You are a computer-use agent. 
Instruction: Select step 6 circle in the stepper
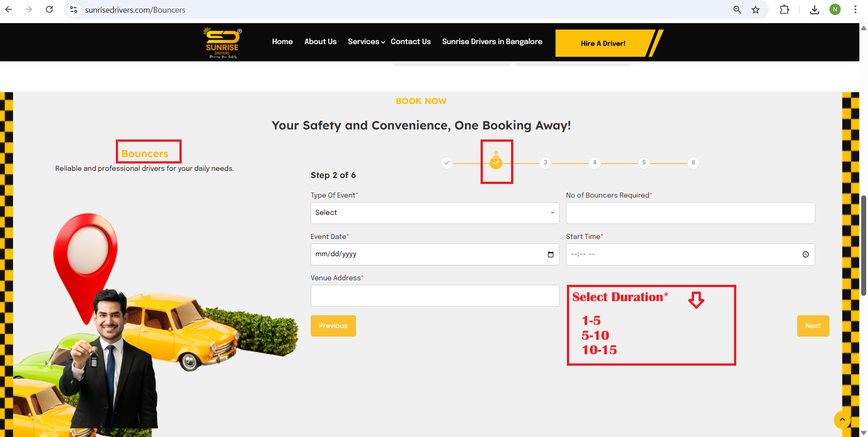pos(693,163)
